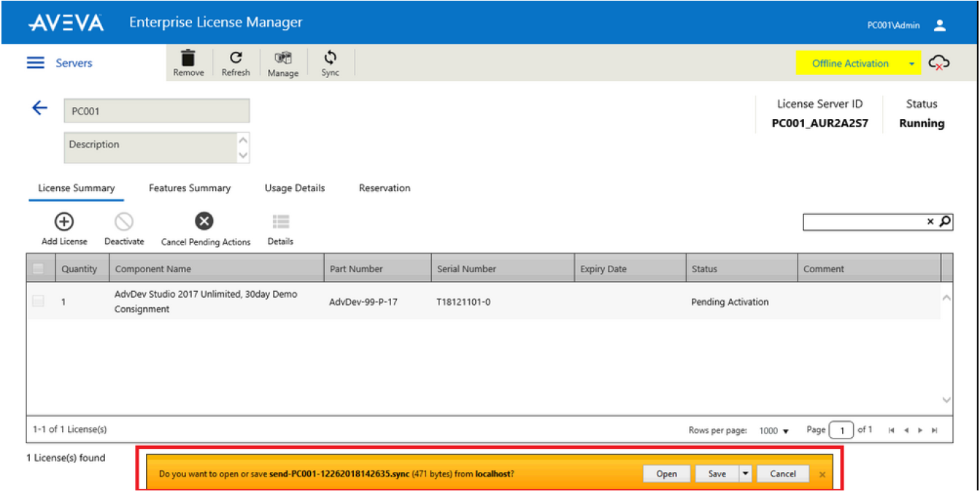980x497 pixels.
Task: Click the Remove trash icon
Action: pos(188,58)
